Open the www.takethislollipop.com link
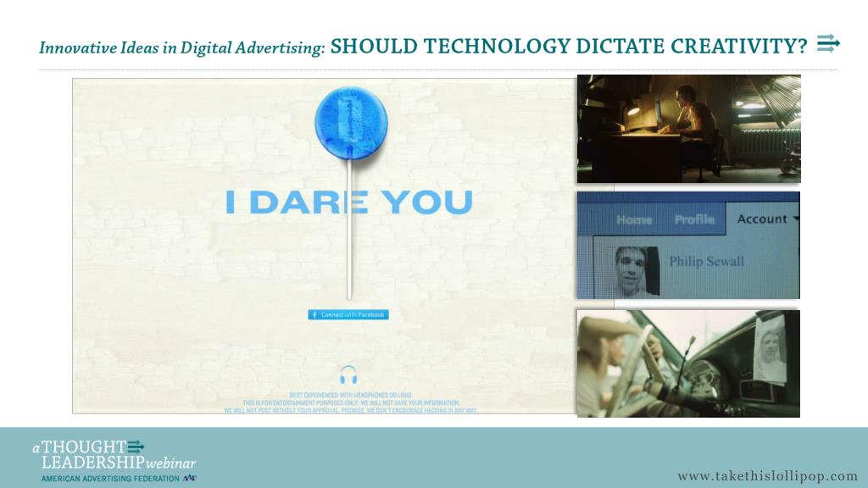Screen dimensions: 868x488 [x=767, y=476]
